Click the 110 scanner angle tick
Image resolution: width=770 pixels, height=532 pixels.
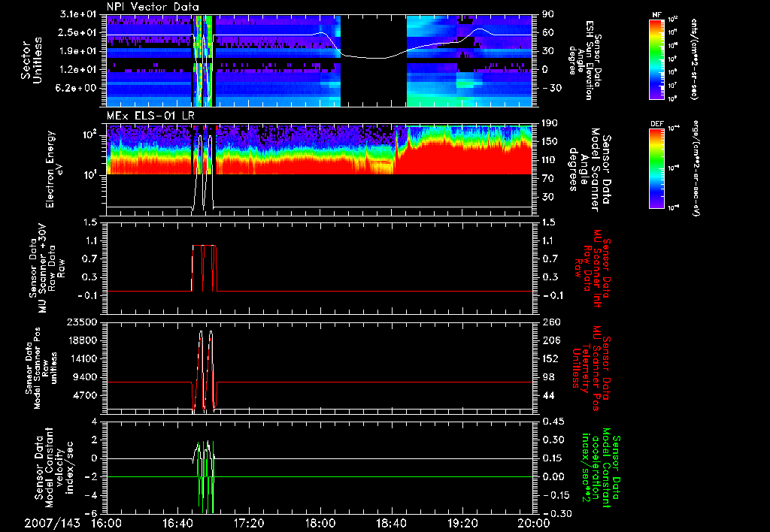coord(550,161)
